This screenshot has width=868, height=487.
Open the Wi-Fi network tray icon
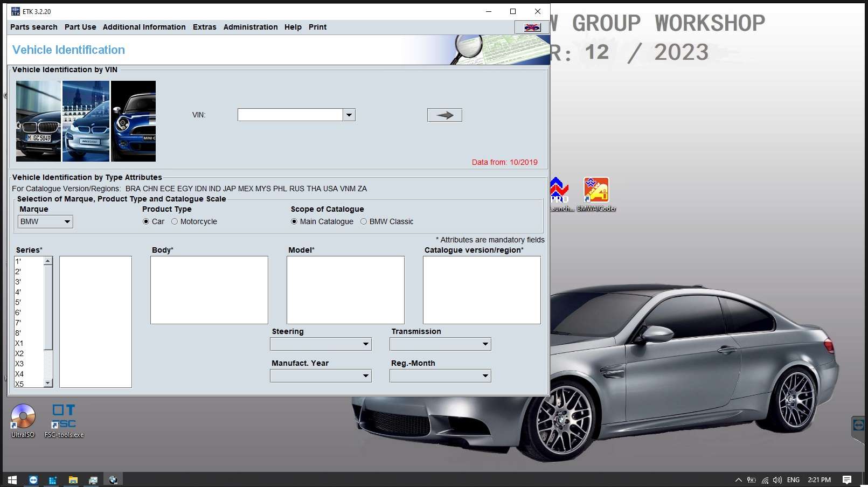765,479
